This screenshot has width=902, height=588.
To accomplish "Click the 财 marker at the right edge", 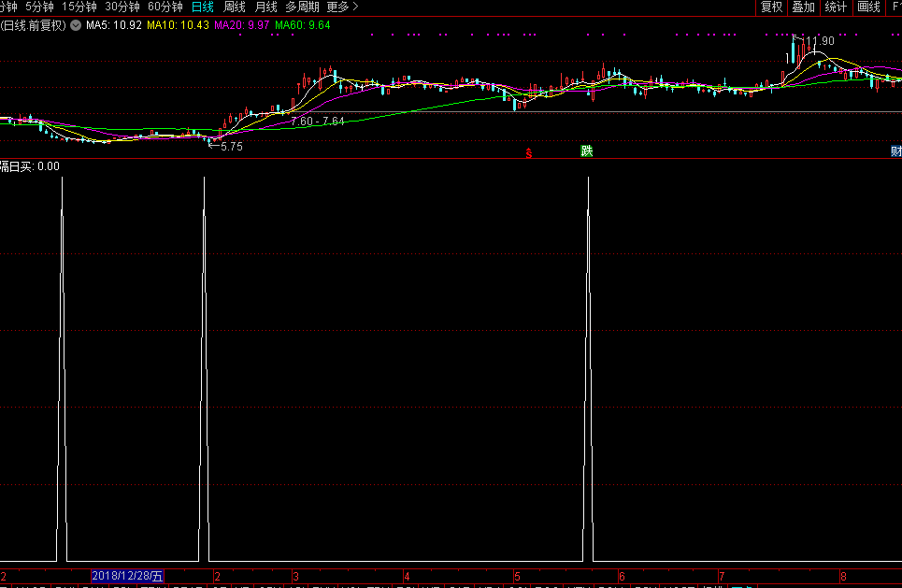I will point(895,151).
